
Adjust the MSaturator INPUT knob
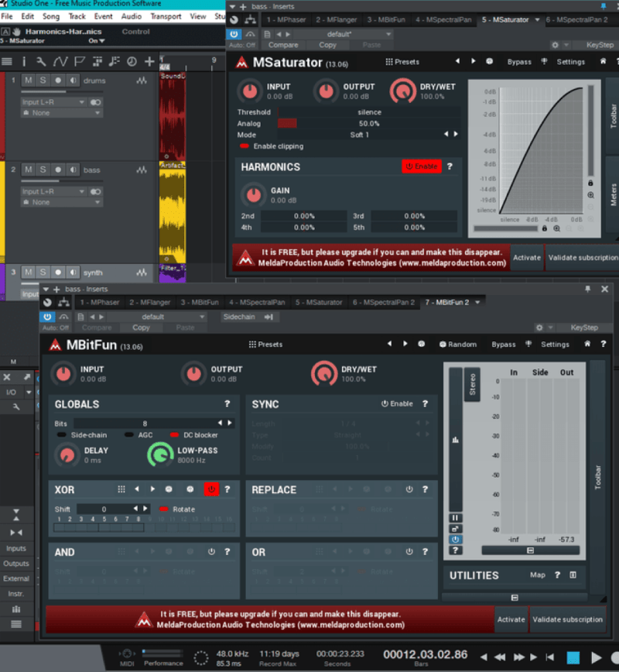click(x=250, y=91)
